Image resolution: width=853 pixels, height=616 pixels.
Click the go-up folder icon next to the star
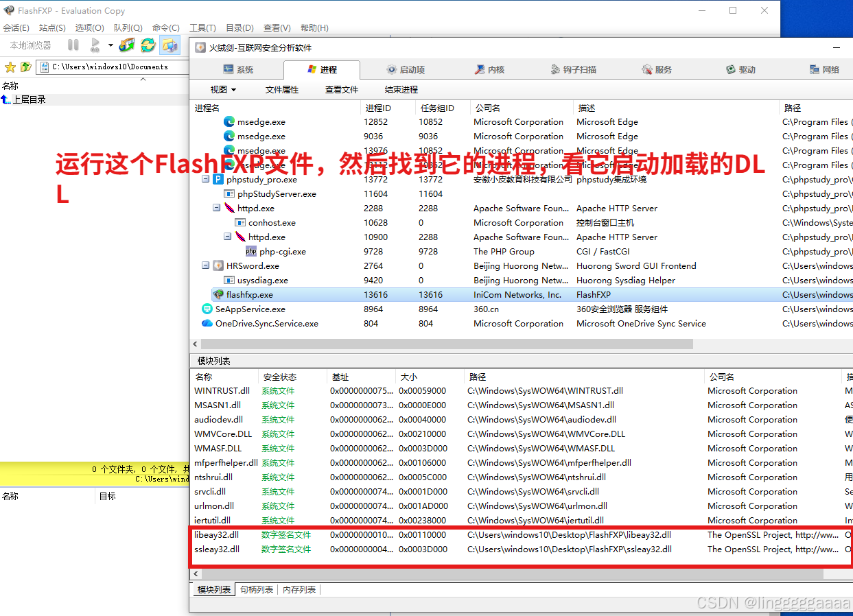[26, 67]
